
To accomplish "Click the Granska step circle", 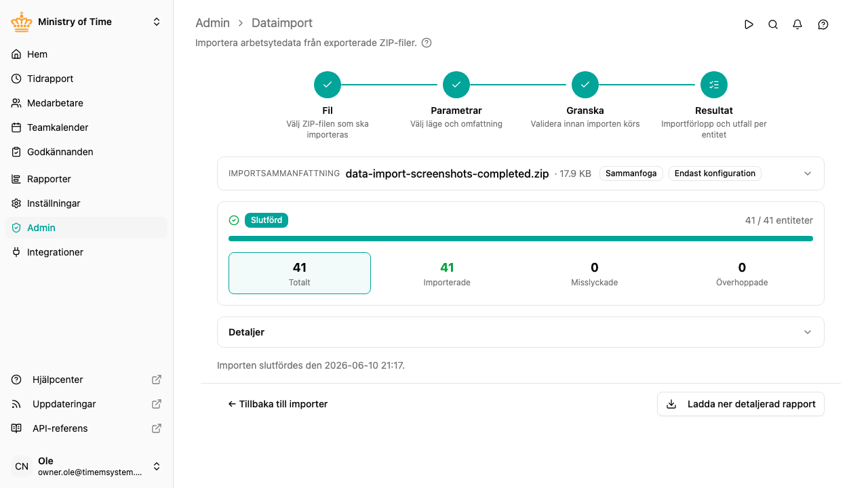I will [585, 85].
